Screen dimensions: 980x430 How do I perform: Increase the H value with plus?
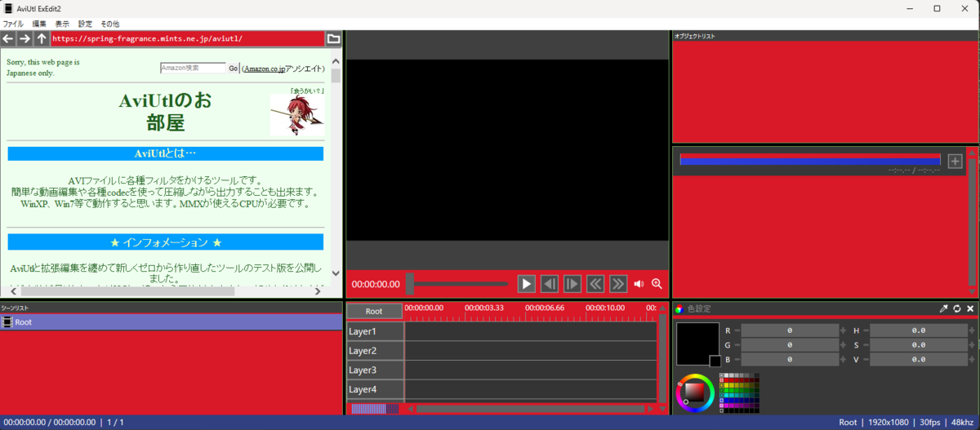click(971, 330)
